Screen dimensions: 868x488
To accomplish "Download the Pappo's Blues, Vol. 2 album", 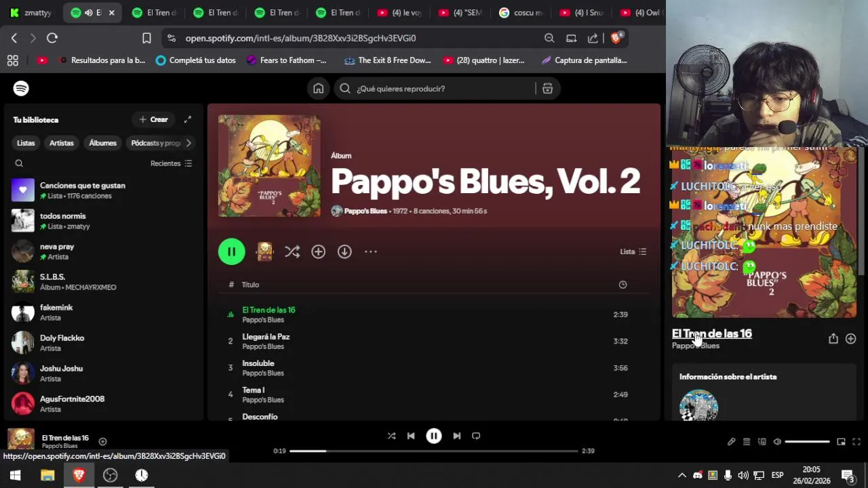I will 344,251.
